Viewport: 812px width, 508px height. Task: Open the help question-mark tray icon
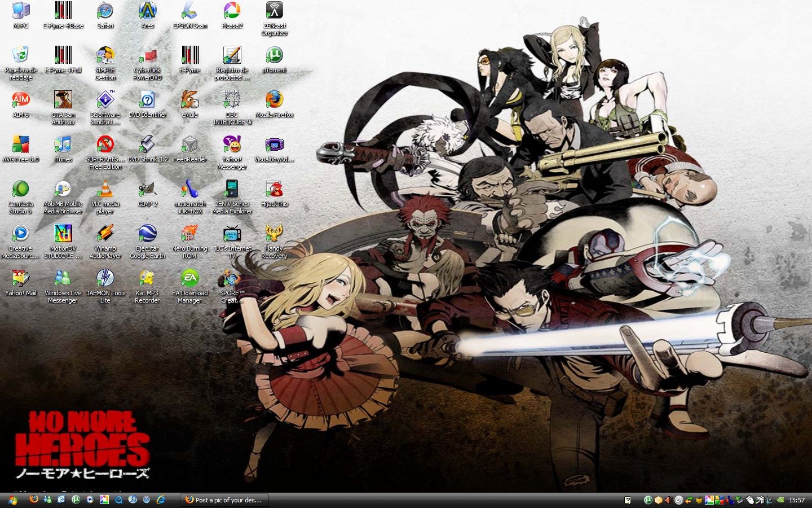tap(628, 500)
